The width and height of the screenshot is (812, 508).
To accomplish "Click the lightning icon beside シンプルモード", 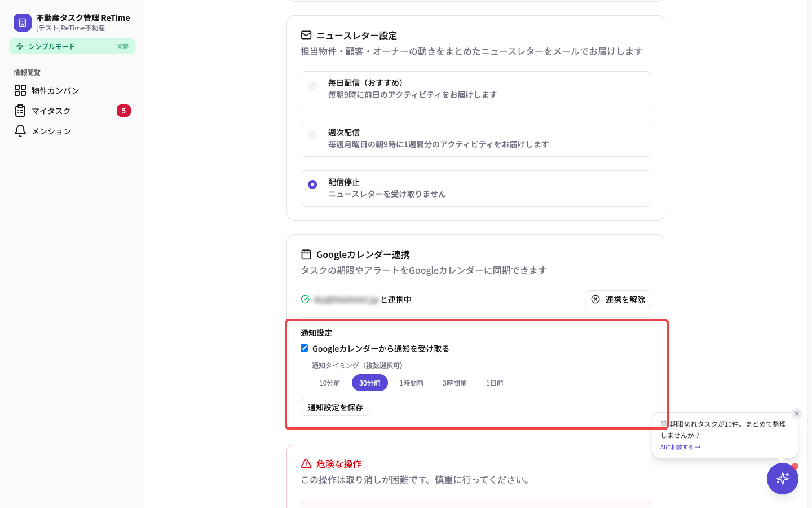I will (20, 46).
